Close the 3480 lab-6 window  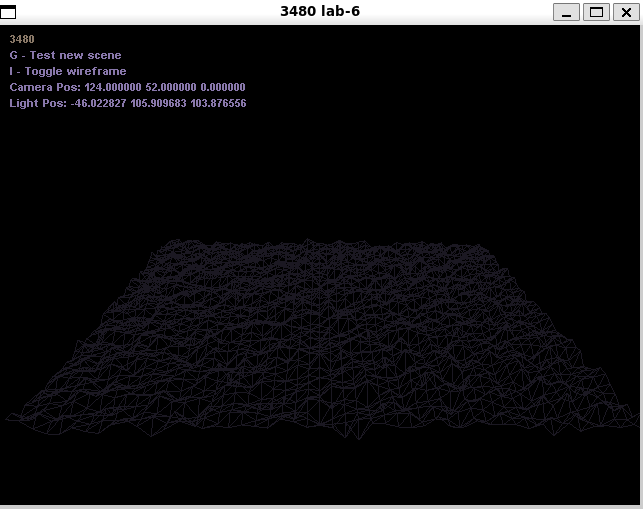pos(625,12)
